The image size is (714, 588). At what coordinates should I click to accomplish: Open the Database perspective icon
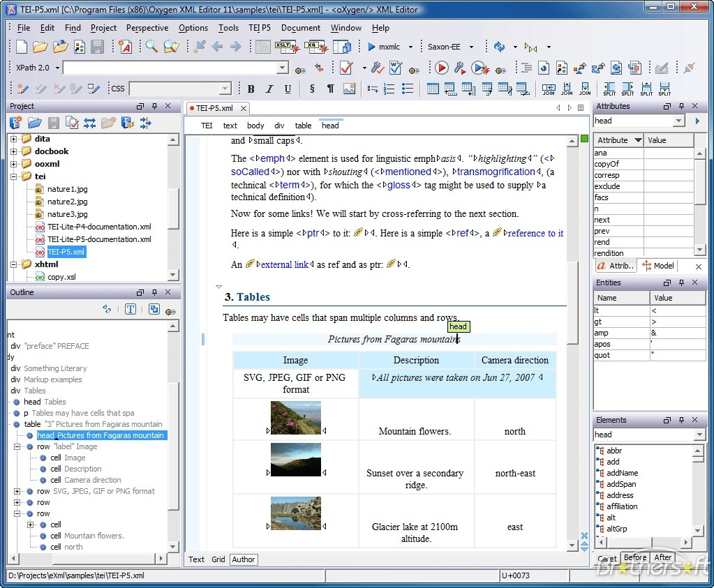(342, 47)
